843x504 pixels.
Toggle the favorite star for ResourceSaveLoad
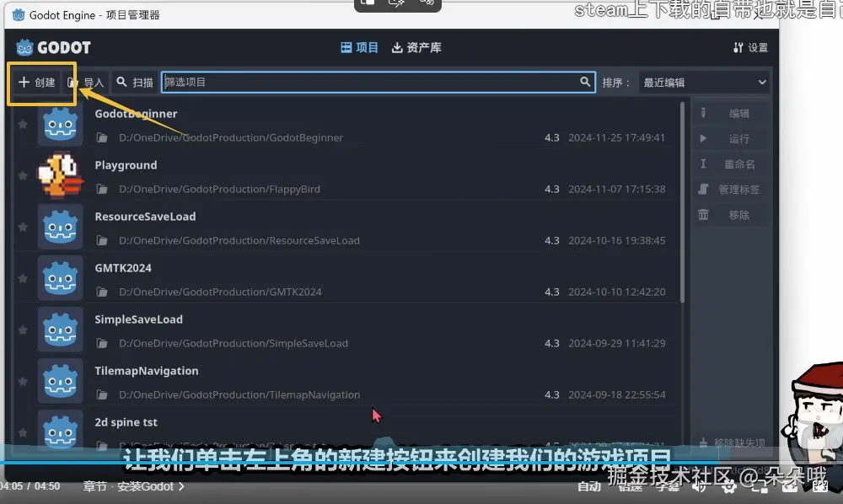[x=23, y=228]
